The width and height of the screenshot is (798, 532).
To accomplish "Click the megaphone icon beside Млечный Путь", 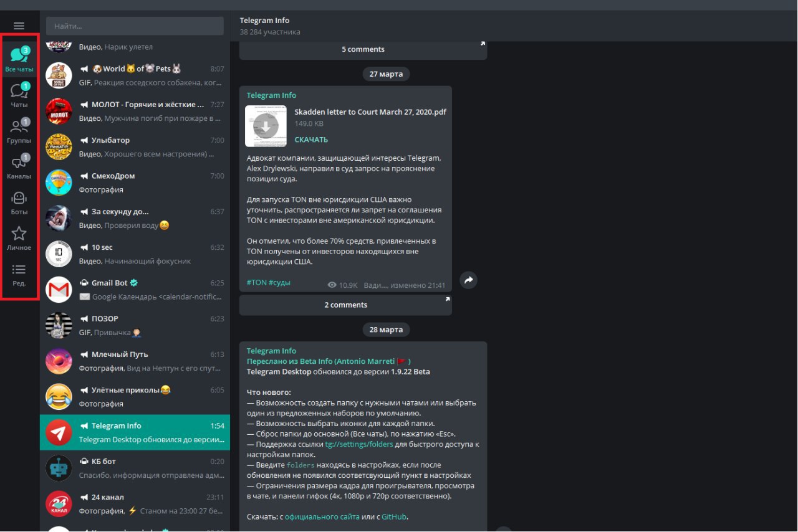I will click(x=84, y=354).
